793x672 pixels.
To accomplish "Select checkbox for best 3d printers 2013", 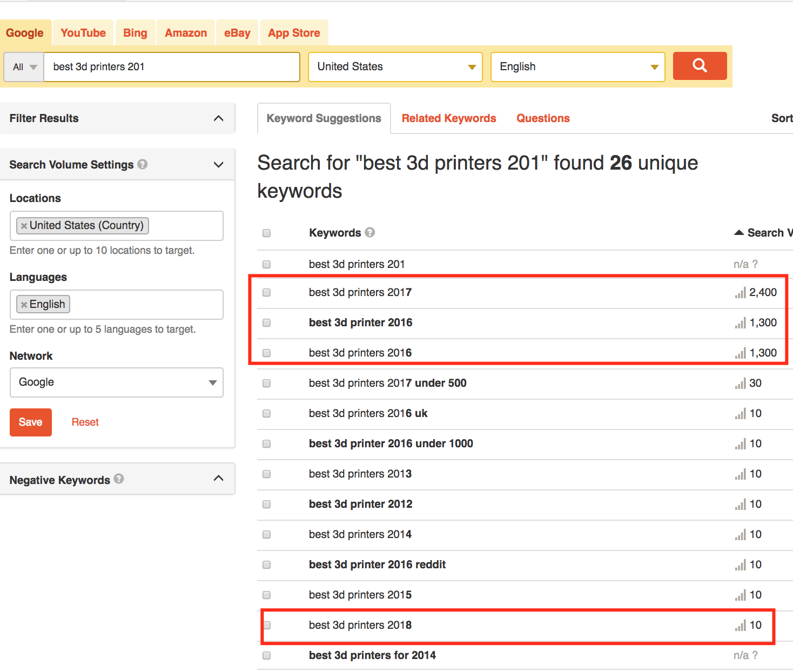I will tap(266, 474).
